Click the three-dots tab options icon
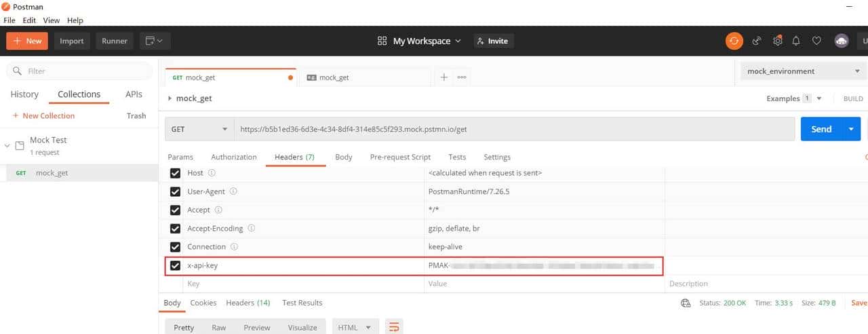Screen dimensions: 868x334 (x=462, y=77)
